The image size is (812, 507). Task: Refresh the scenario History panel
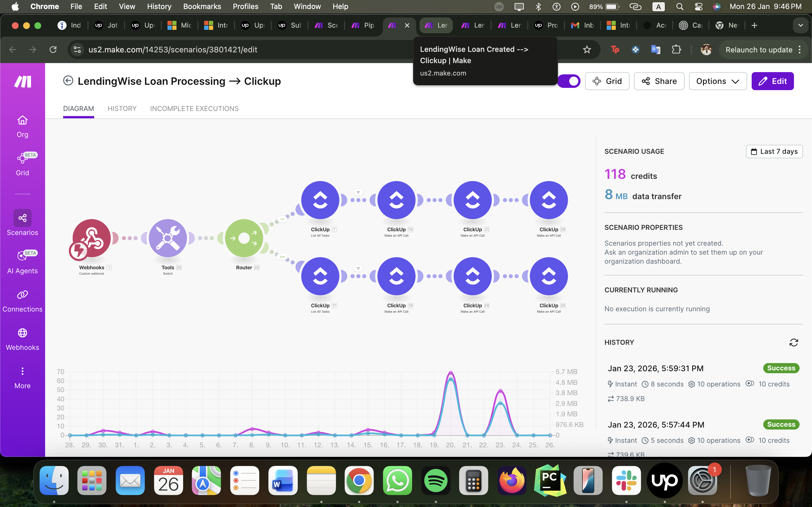coord(794,342)
